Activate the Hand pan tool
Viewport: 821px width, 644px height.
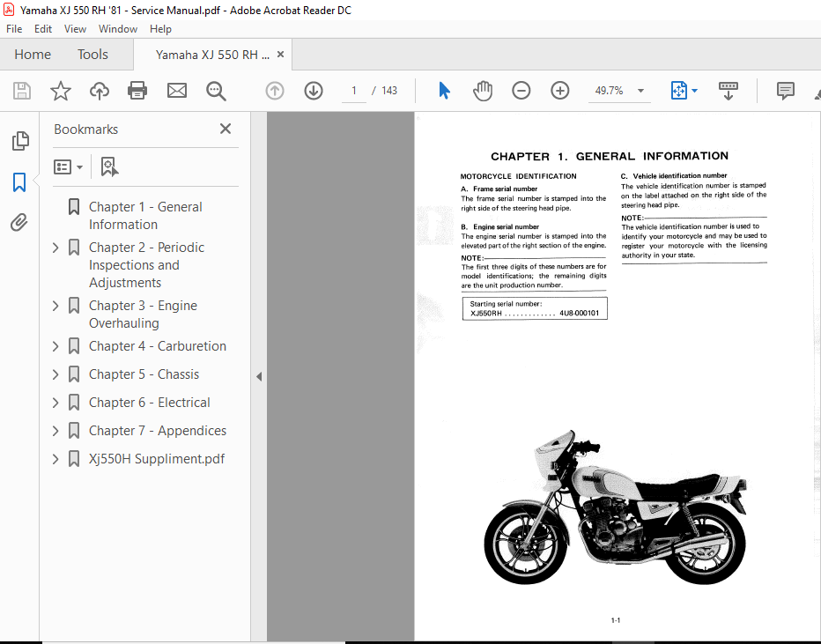tap(482, 91)
